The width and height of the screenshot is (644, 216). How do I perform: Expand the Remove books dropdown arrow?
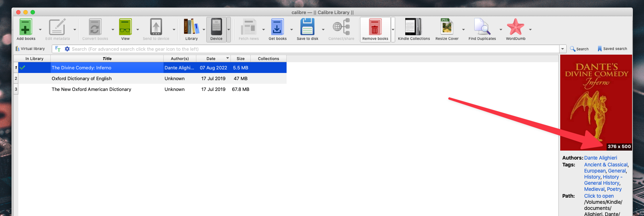pyautogui.click(x=393, y=30)
